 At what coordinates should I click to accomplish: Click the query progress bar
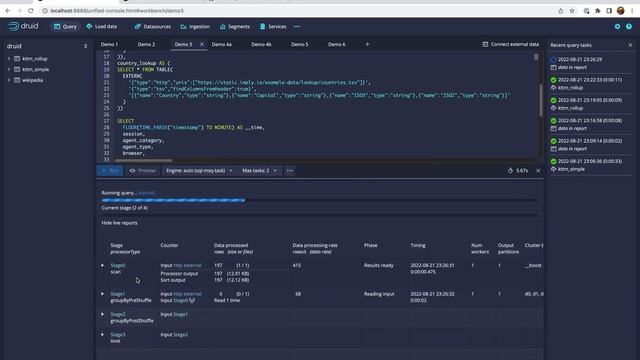[320, 200]
